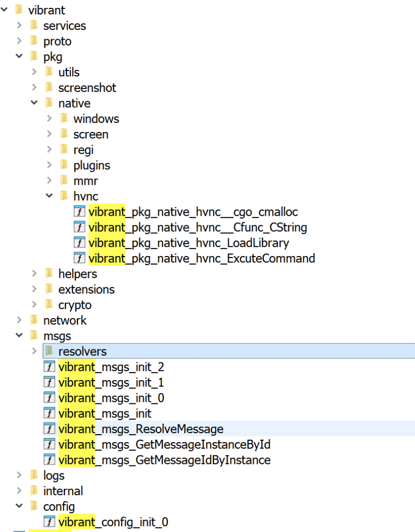Screen dimensions: 415x532
Task: Click the function icon next to vibrant_msgs_init_2
Action: pos(49,367)
